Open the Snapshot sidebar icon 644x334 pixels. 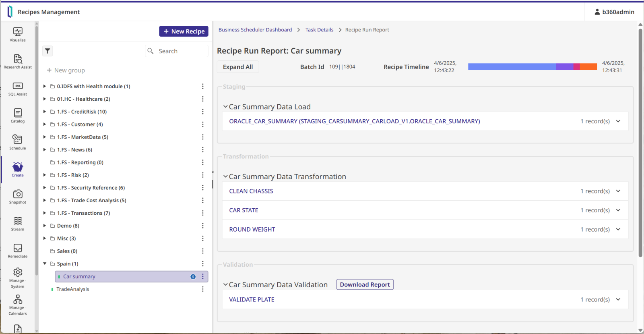point(18,197)
